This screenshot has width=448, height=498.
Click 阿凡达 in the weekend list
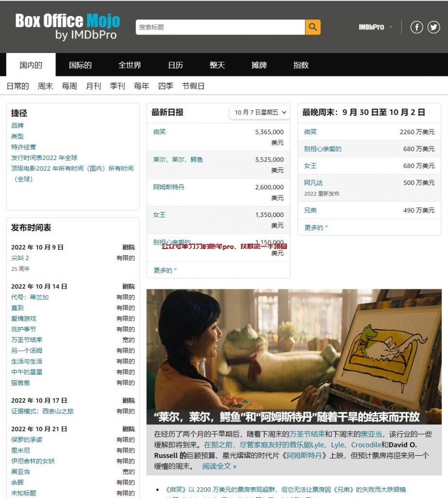click(313, 183)
